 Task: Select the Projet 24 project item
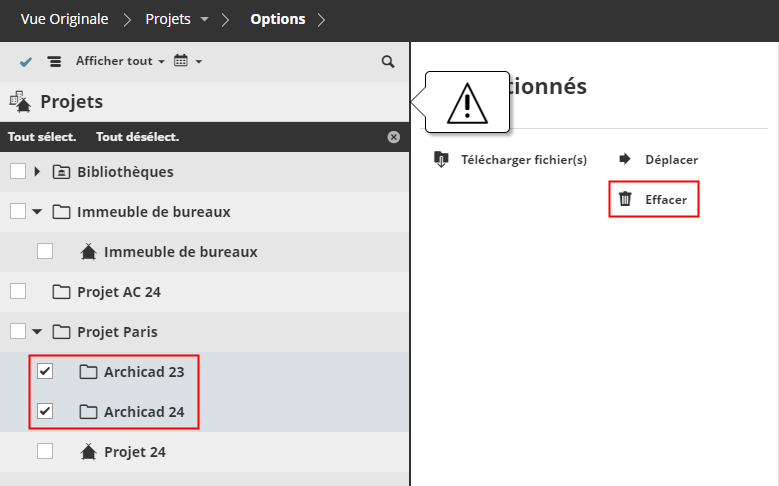point(134,452)
